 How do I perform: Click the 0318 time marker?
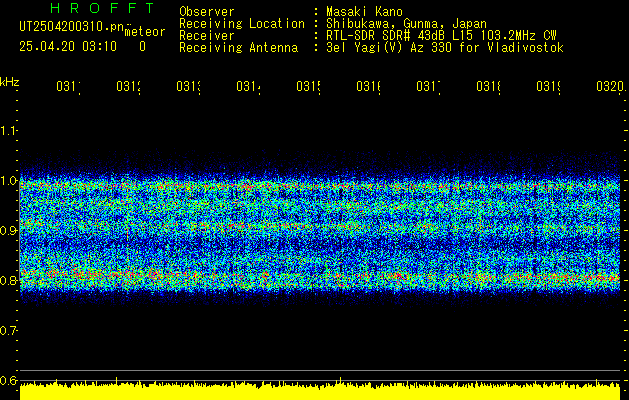(x=489, y=87)
